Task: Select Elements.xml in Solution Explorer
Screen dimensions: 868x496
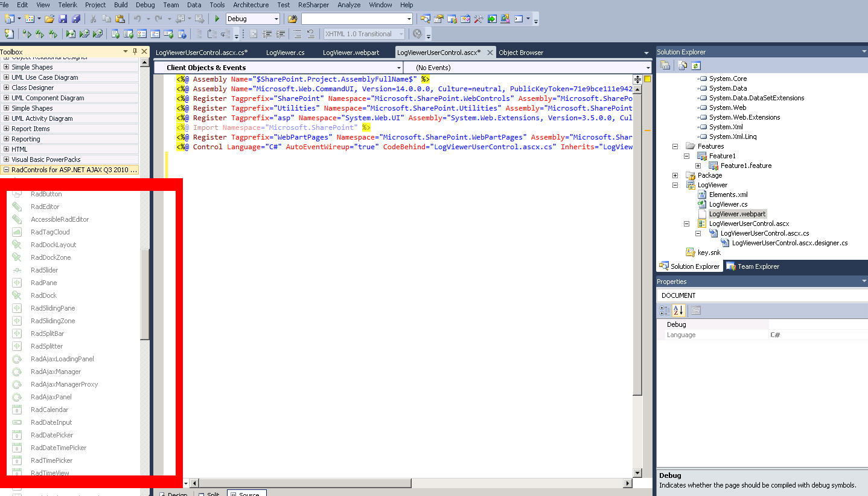Action: tap(728, 195)
